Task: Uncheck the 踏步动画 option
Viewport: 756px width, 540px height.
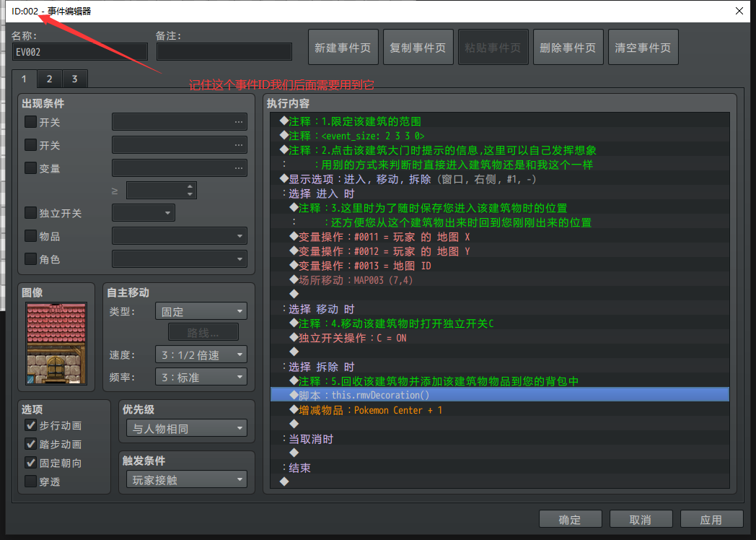Action: 30,444
